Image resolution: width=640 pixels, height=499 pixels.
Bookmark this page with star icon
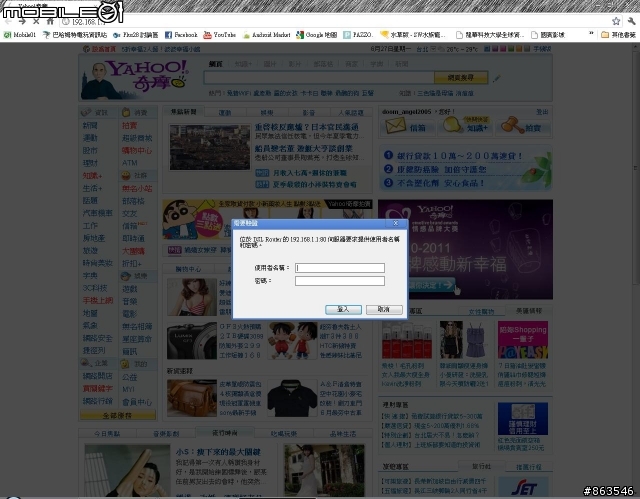tap(616, 21)
